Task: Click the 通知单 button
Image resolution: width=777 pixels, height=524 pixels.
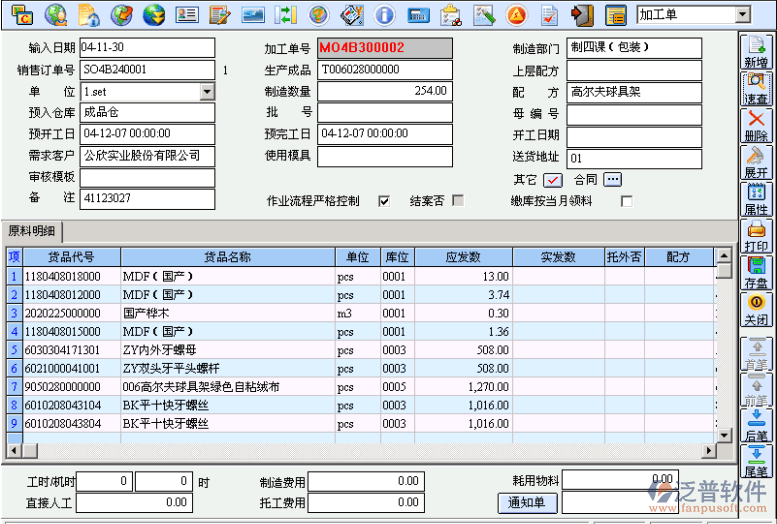Action: (526, 502)
